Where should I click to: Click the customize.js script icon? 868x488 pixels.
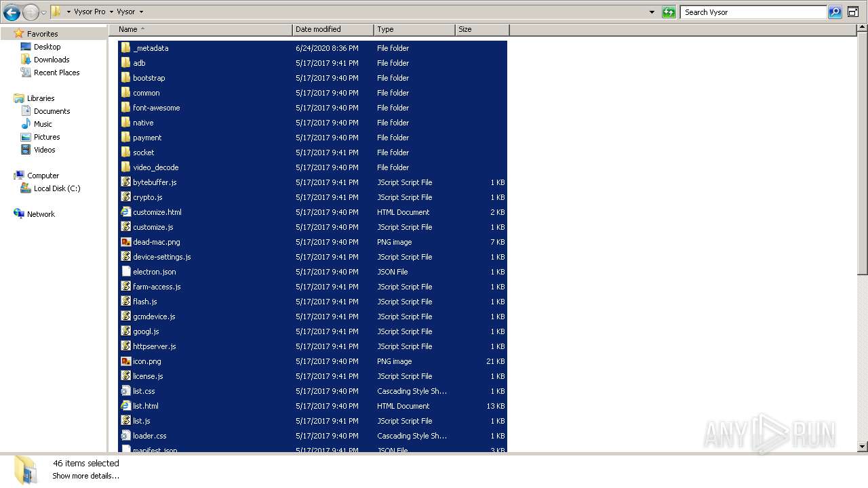[125, 227]
